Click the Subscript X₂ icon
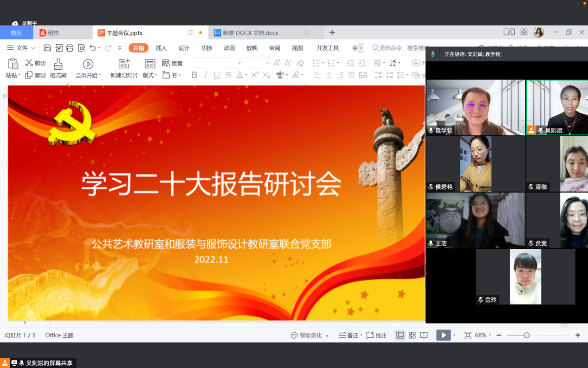The width and height of the screenshot is (588, 368). pos(266,75)
